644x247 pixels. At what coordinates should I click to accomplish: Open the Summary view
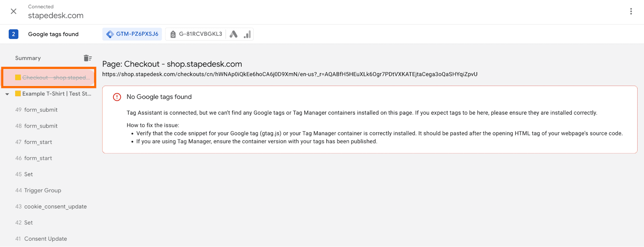pos(28,58)
